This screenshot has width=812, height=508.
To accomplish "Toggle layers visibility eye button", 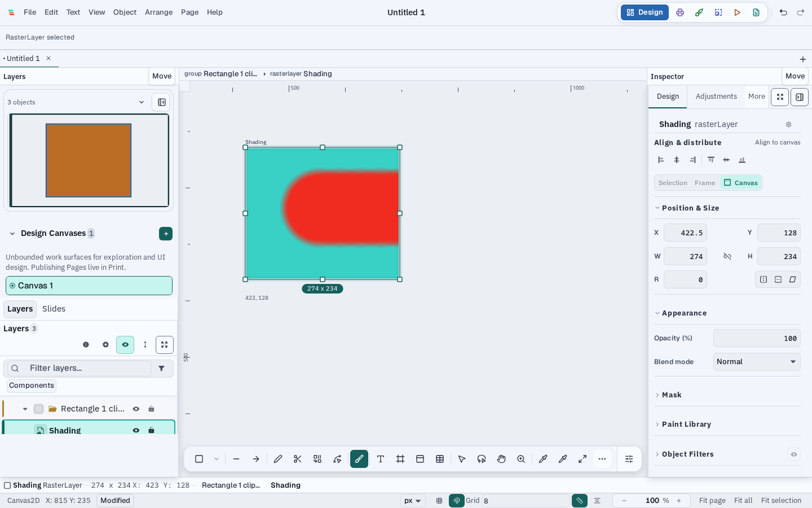I will pyautogui.click(x=125, y=345).
